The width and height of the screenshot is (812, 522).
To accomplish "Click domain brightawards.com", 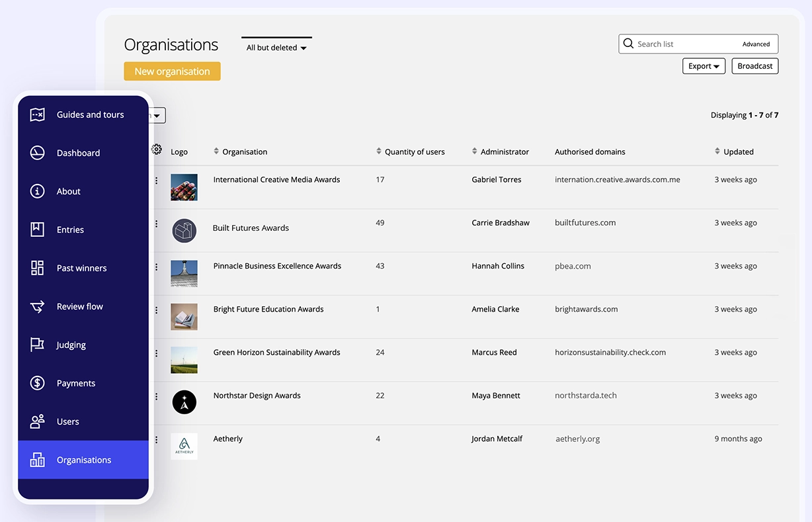I will tap(587, 309).
